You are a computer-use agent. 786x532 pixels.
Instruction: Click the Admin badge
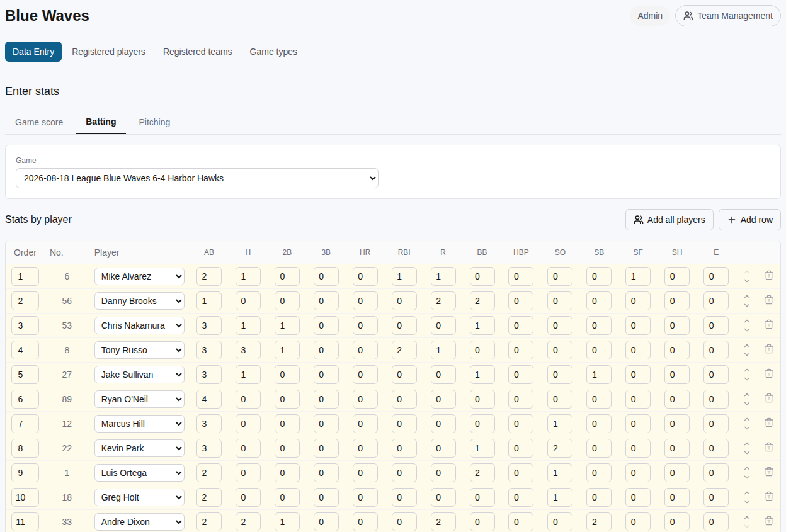(650, 16)
